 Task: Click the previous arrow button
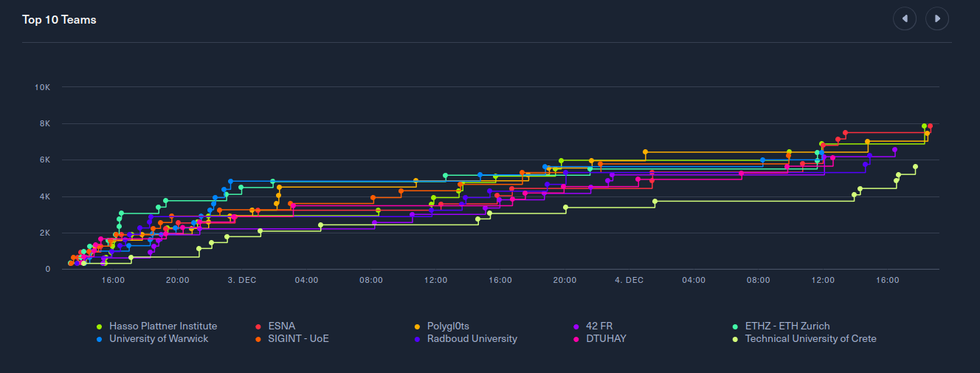point(905,18)
